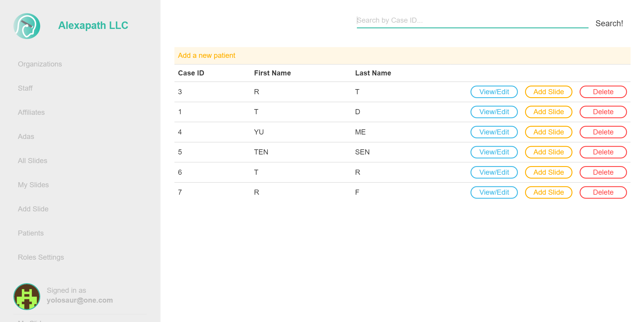Open the Organizations menu item
Screen dimensions: 644x322
[x=40, y=64]
